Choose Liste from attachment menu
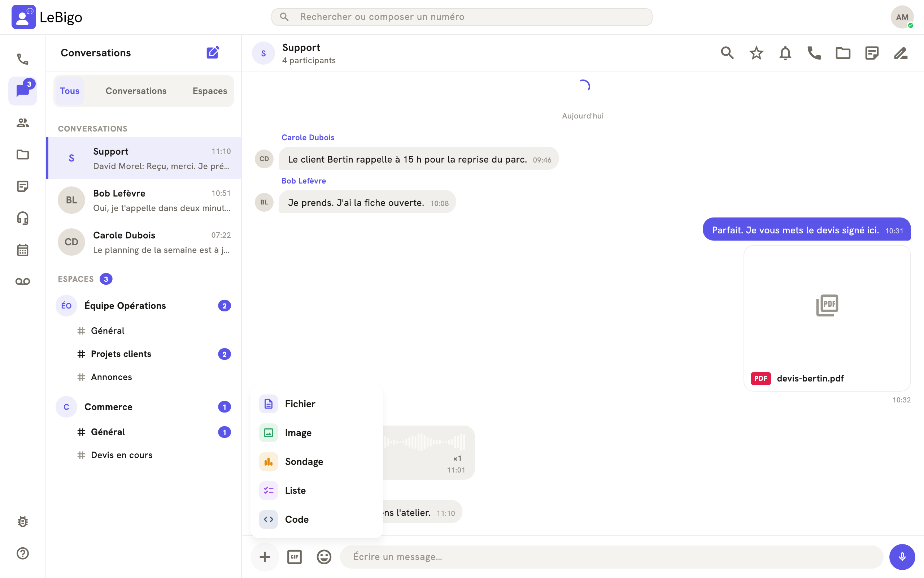Screen dimensions: 924x578 317,491
